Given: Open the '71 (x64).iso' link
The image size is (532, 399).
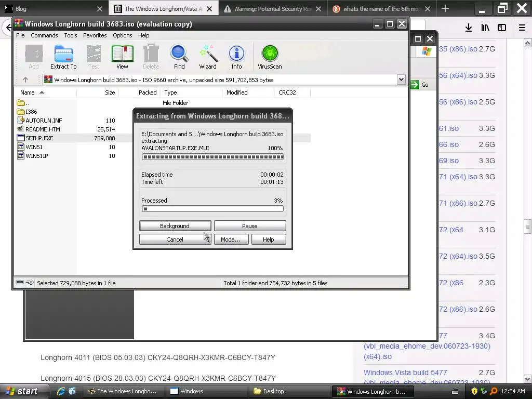Looking at the screenshot, I should (x=458, y=177).
